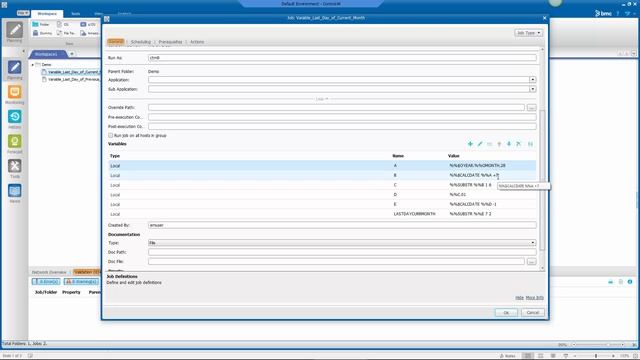Click Doc Path input field
Image resolution: width=640 pixels, height=360 pixels.
pos(342,252)
